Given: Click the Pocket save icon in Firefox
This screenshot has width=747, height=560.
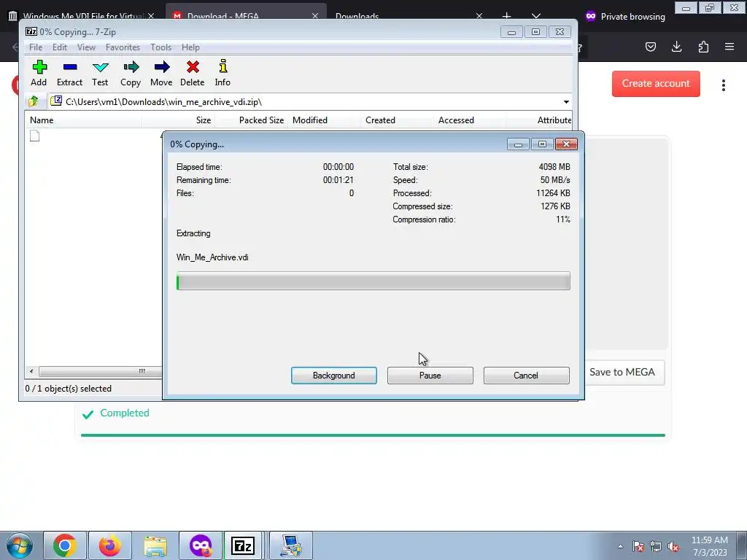Looking at the screenshot, I should [650, 46].
